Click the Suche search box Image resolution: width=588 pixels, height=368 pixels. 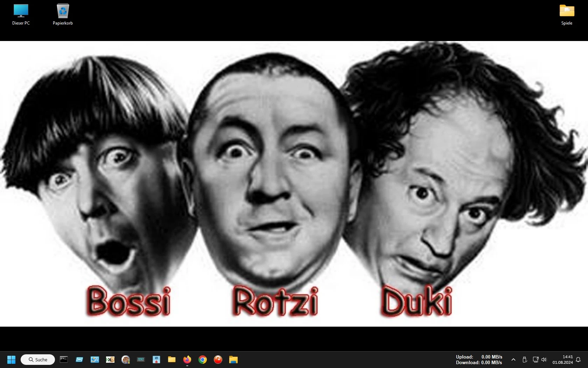(38, 360)
